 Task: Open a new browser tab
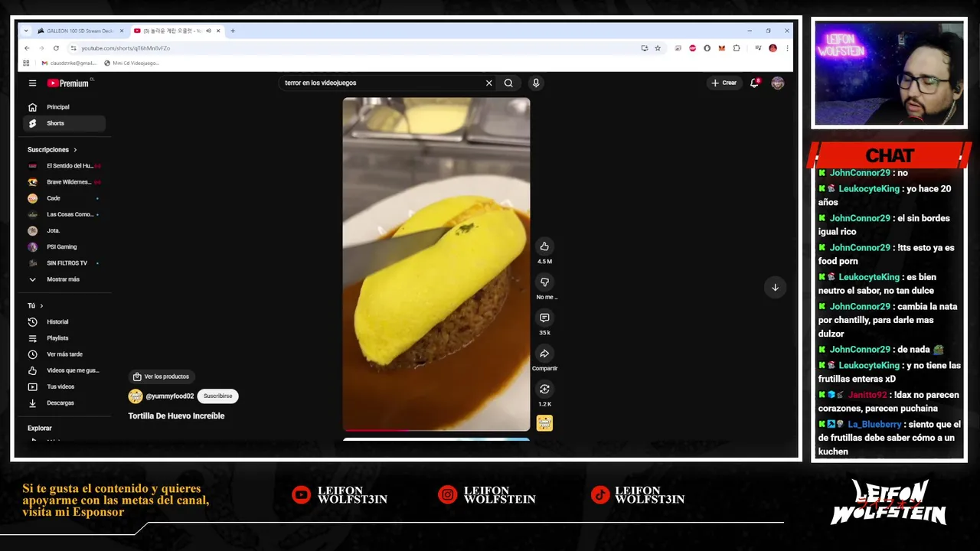[233, 31]
